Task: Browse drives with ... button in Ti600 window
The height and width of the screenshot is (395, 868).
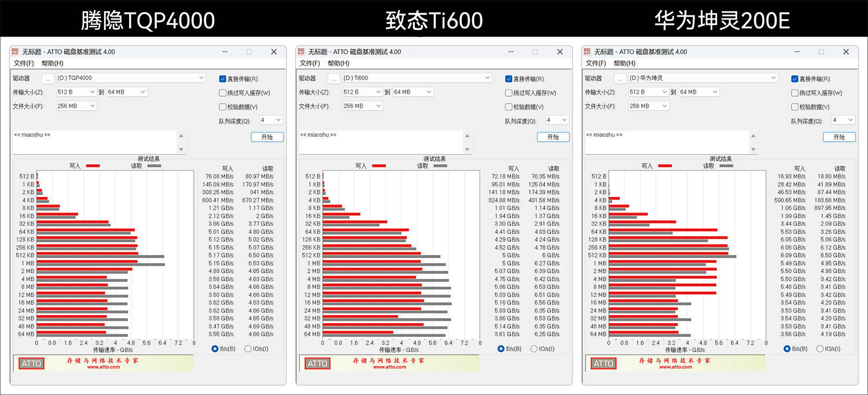Action: (x=334, y=78)
